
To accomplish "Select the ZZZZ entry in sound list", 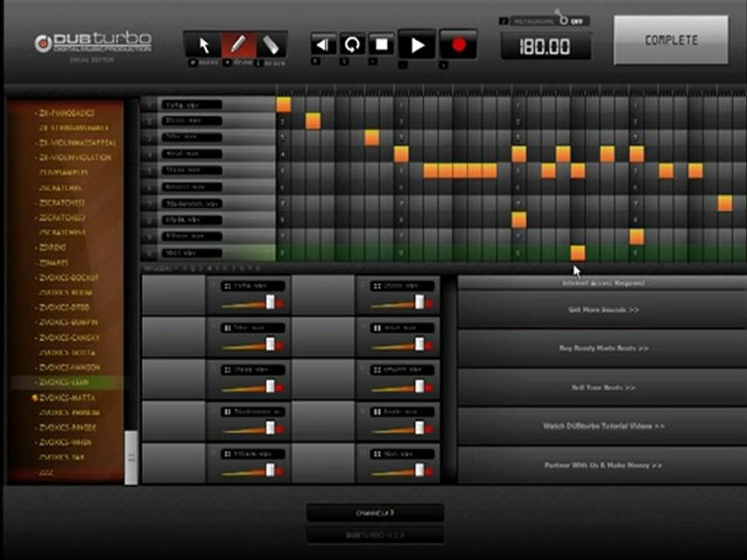I will (x=46, y=472).
